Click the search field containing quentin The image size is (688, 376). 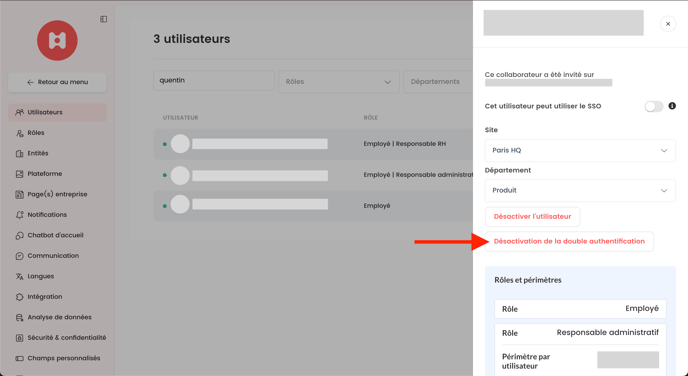(214, 81)
